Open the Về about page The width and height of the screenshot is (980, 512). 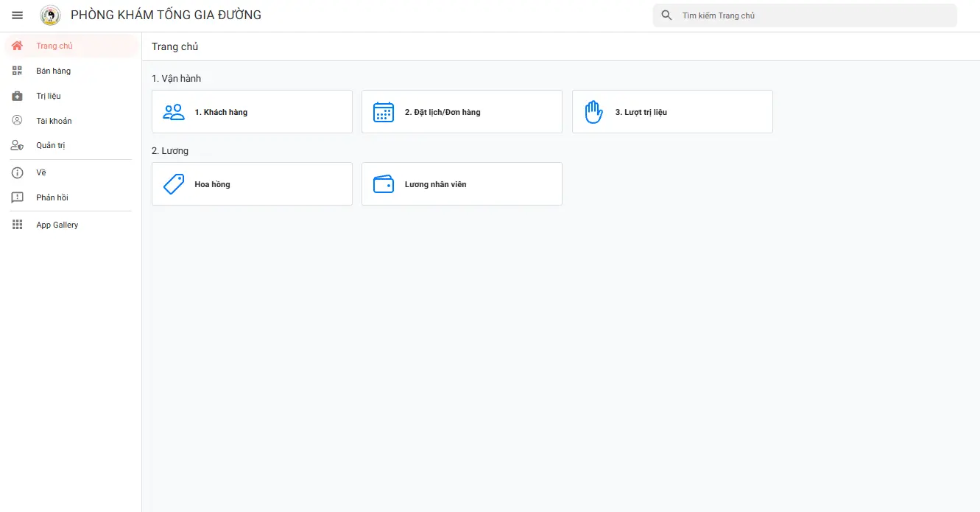point(71,172)
